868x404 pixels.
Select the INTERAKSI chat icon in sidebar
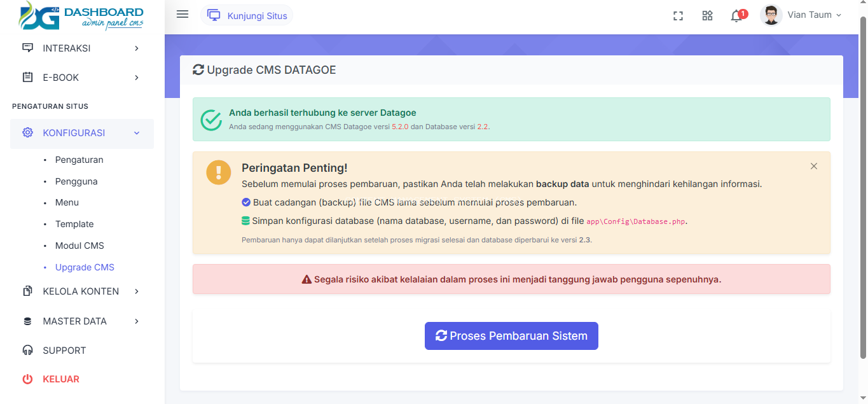pos(27,47)
